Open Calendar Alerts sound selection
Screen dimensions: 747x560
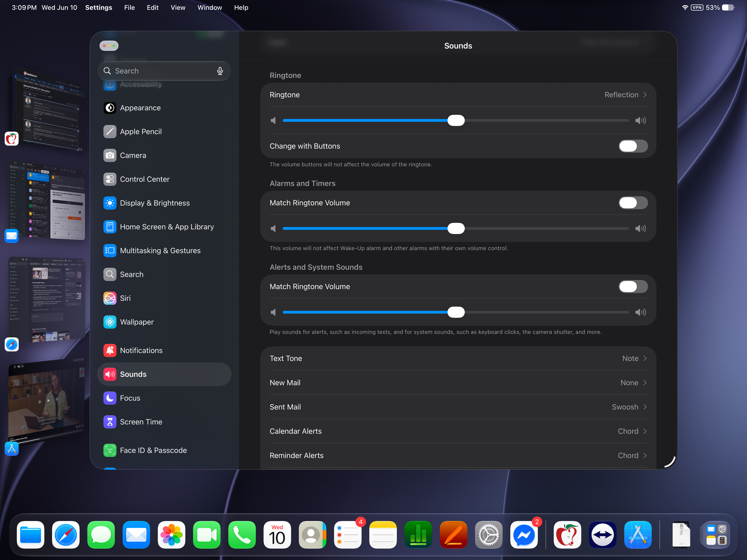458,431
